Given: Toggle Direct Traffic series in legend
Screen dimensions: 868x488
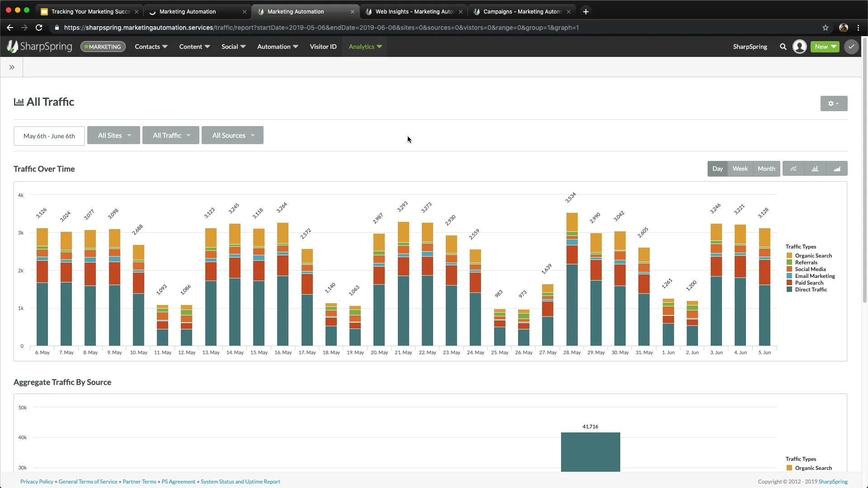Looking at the screenshot, I should coord(807,290).
